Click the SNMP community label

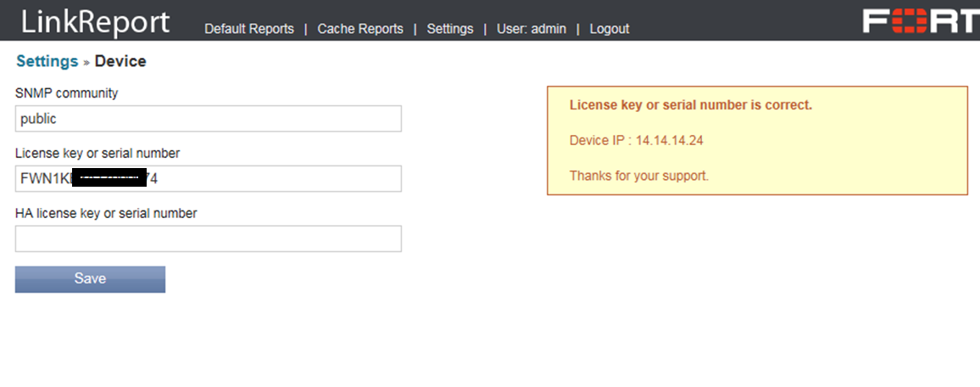tap(67, 93)
